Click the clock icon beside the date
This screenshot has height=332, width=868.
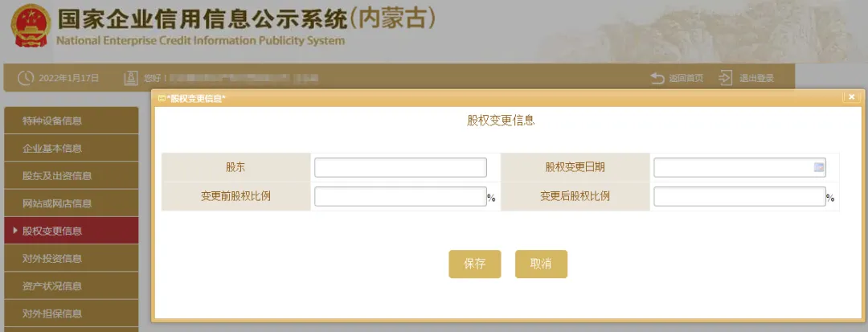[x=25, y=78]
